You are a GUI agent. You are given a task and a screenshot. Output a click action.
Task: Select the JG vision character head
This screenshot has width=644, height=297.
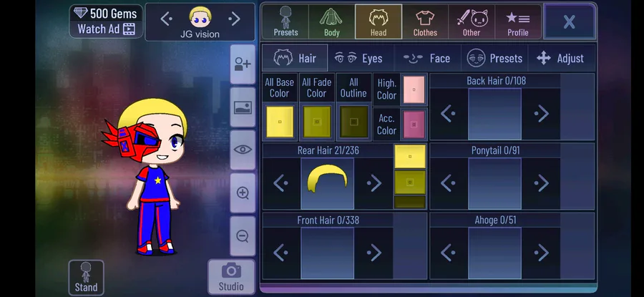point(200,17)
